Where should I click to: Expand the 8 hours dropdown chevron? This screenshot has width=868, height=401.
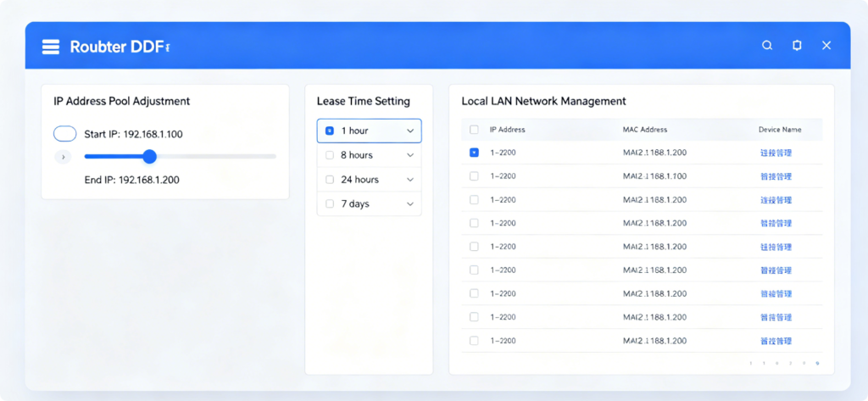(410, 156)
